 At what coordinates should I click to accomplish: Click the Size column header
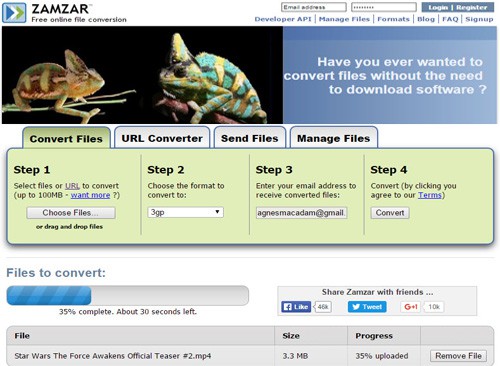pyautogui.click(x=291, y=336)
